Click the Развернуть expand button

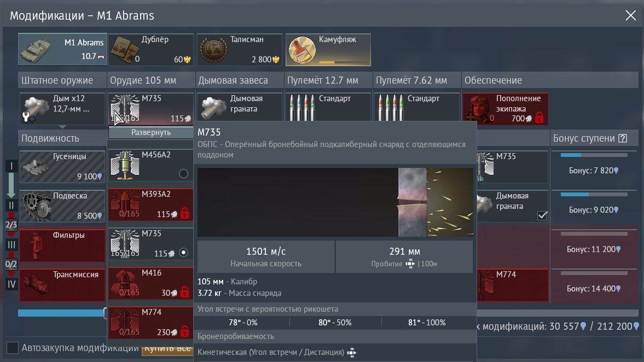150,132
